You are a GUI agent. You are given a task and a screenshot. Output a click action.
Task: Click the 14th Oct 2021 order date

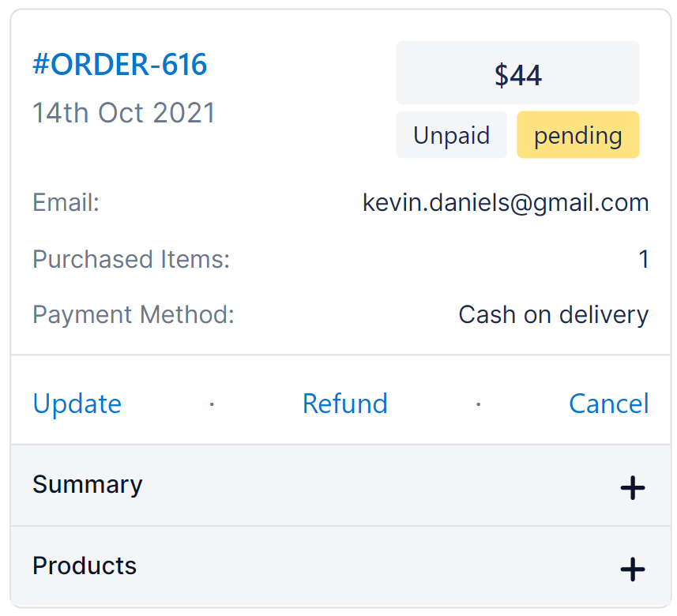click(124, 113)
